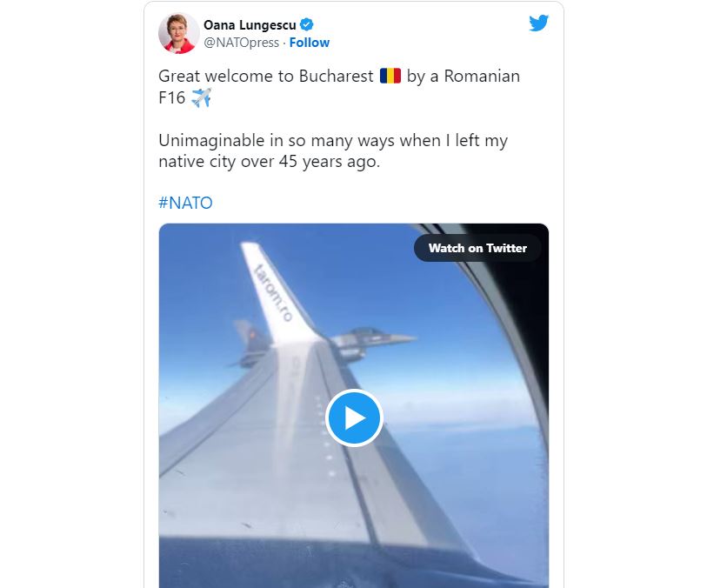
Task: Click the @NATOpress handle
Action: pyautogui.click(x=241, y=43)
